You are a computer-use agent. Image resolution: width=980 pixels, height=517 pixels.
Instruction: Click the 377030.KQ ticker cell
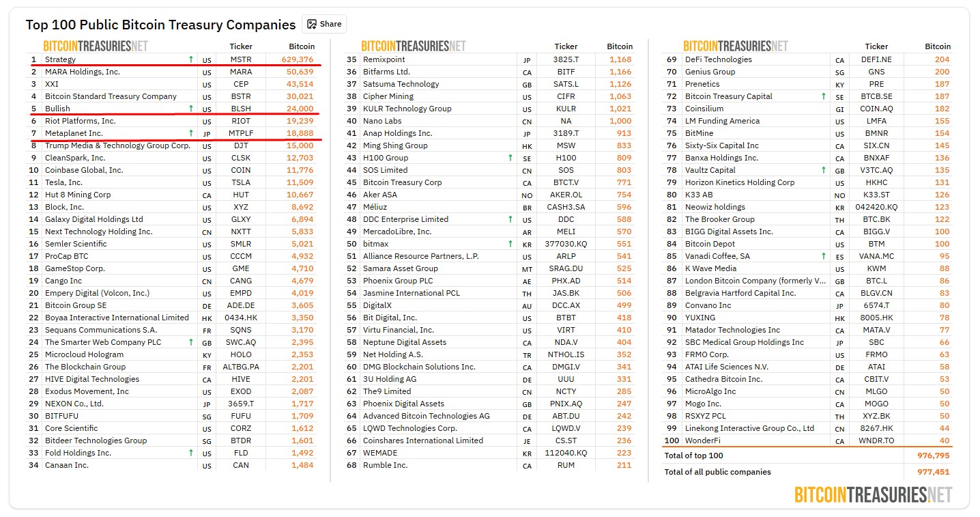[x=566, y=244]
